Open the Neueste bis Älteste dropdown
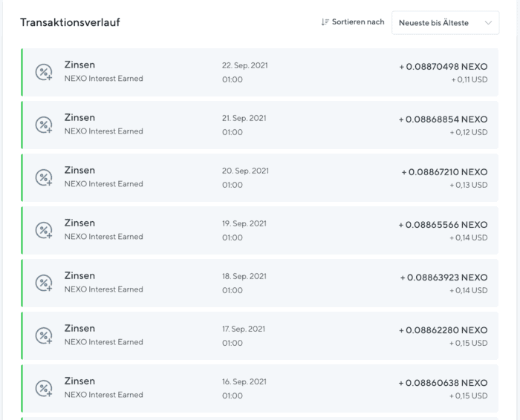Screen dimensions: 520x420 445,22
